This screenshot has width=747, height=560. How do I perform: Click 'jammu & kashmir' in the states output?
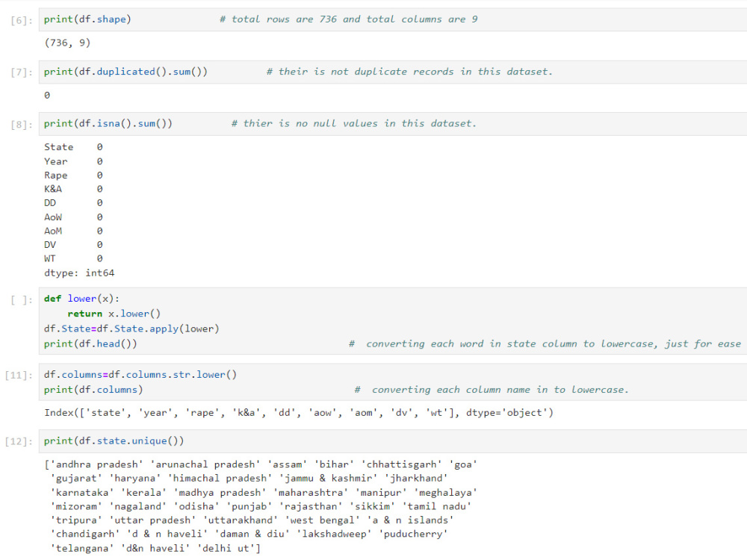tap(328, 479)
